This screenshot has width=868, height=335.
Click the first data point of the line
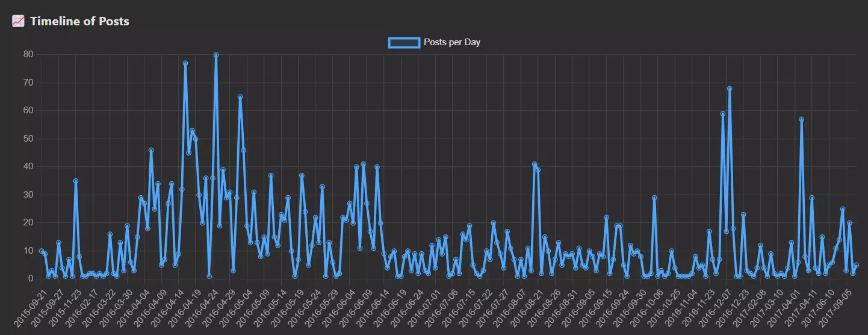(42, 251)
